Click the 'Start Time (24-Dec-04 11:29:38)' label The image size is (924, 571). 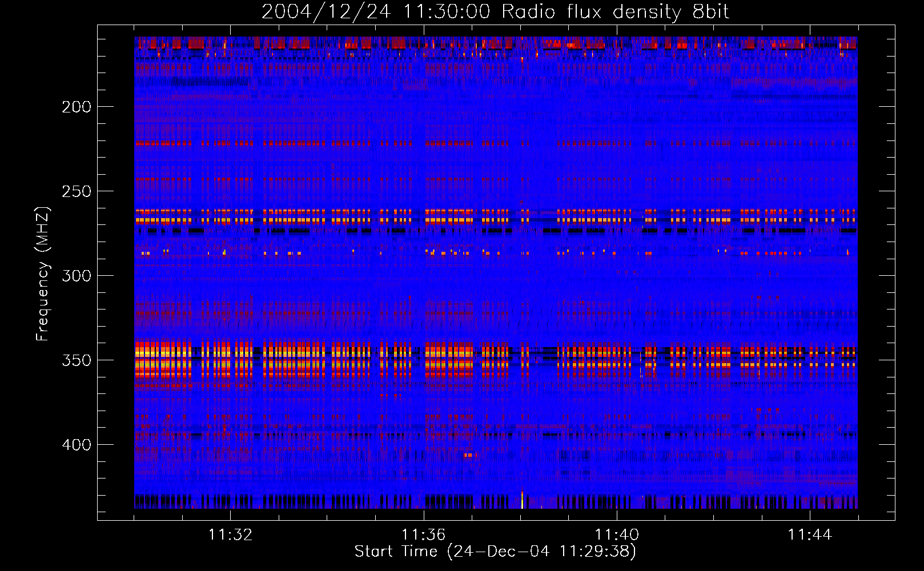[495, 552]
